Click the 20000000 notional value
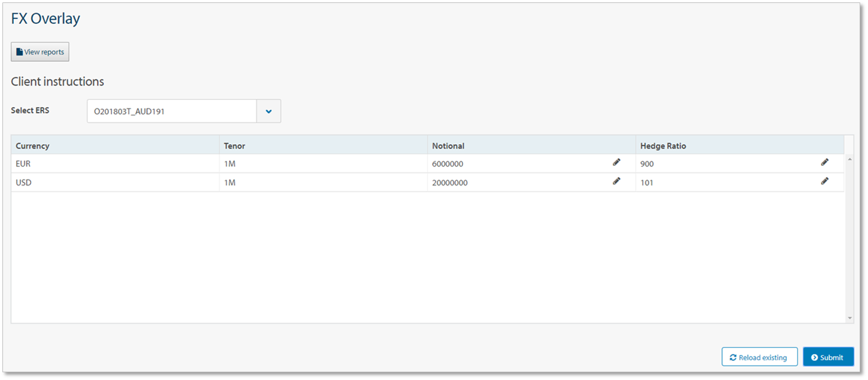The width and height of the screenshot is (868, 380). point(450,183)
